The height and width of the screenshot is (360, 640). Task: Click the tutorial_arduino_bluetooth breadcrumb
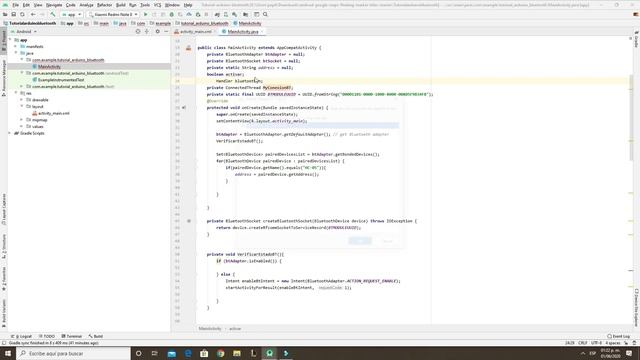[x=202, y=23]
